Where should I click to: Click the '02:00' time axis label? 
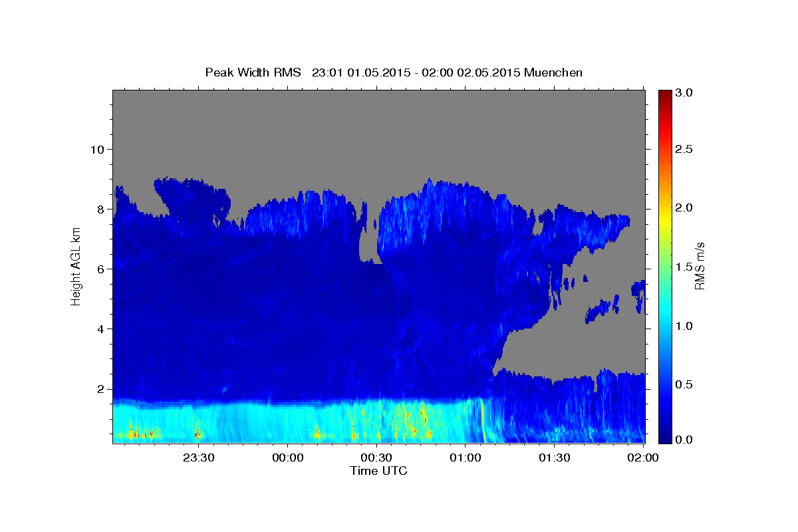pos(643,458)
